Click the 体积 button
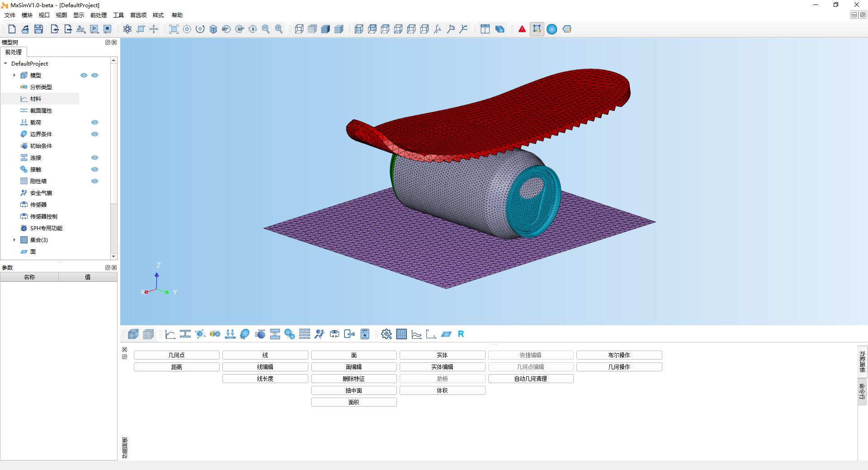The width and height of the screenshot is (868, 470). pos(443,390)
